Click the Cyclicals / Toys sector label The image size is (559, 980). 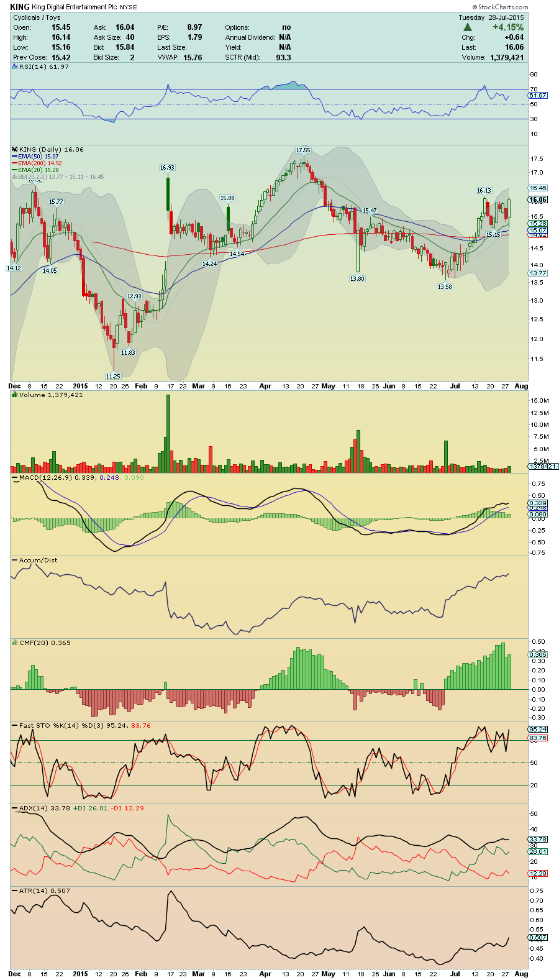pos(37,17)
